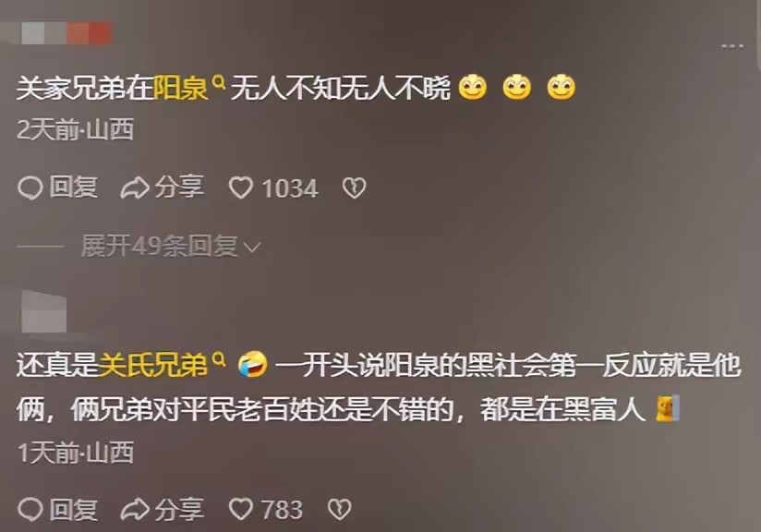Dislike second comment via broken heart icon
Screen dimensions: 761x532
coord(339,510)
